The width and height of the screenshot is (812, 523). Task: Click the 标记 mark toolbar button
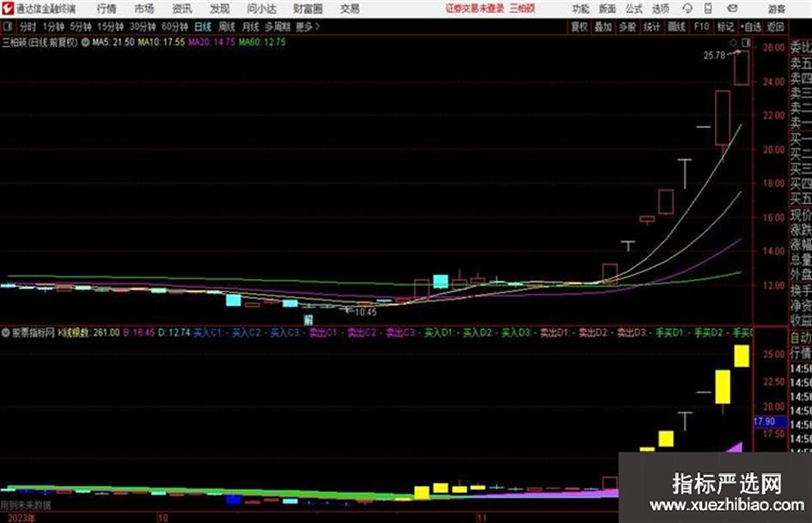[x=725, y=27]
